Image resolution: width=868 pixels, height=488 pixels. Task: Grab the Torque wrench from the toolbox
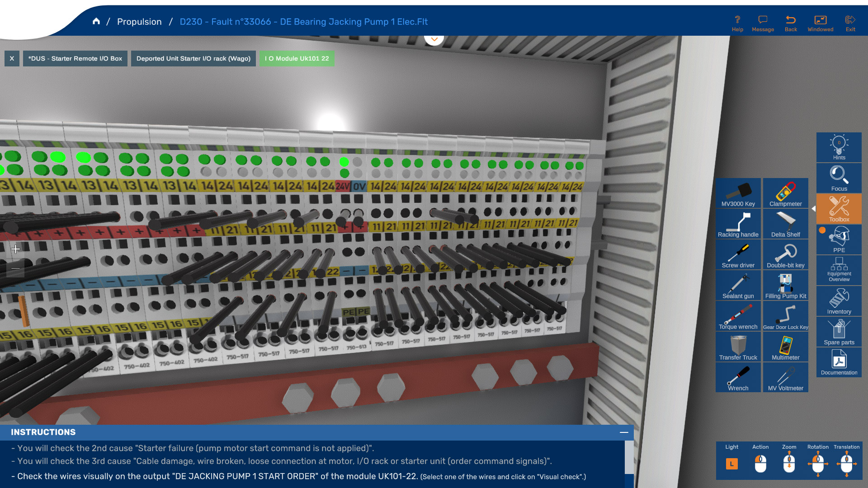tap(738, 316)
